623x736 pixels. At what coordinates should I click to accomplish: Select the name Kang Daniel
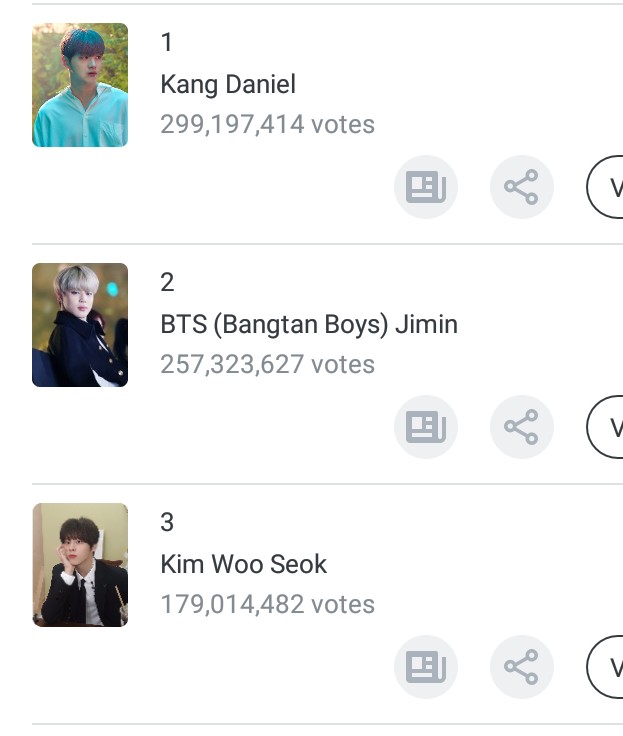(228, 84)
